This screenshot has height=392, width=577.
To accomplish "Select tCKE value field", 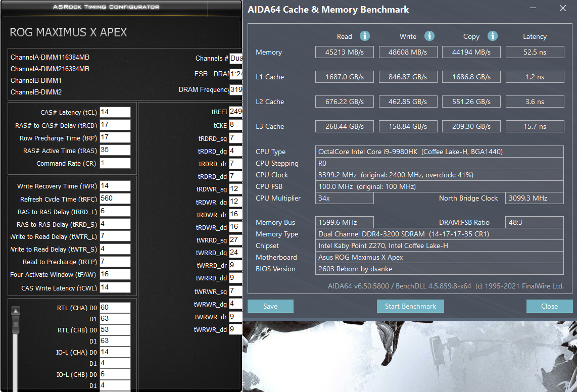I will point(236,125).
